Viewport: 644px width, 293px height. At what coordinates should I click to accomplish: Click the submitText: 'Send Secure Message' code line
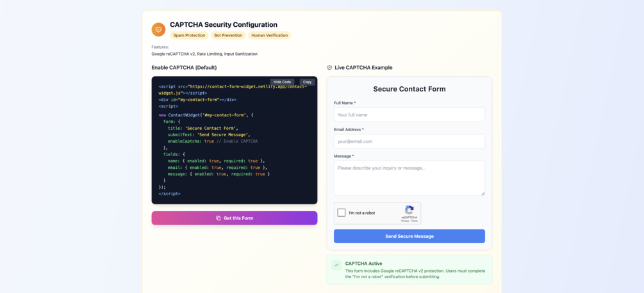click(x=209, y=135)
